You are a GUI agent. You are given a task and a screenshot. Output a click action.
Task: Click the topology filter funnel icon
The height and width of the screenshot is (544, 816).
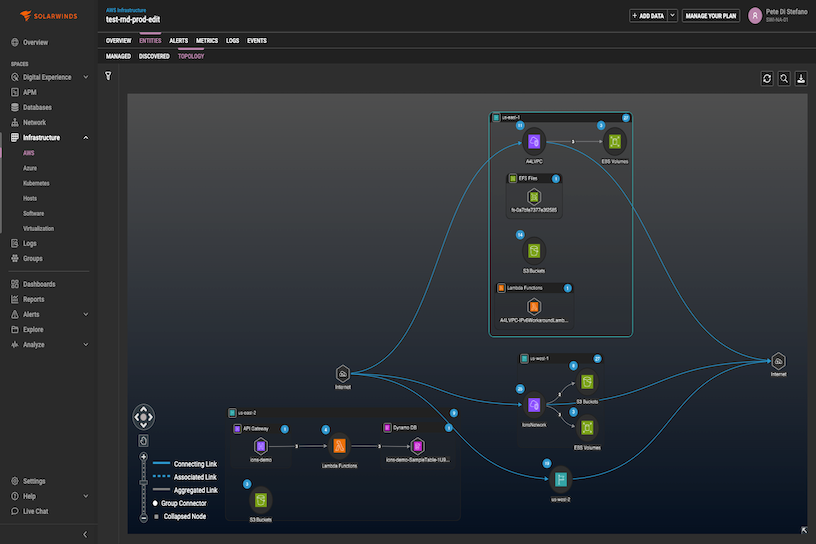pos(108,76)
